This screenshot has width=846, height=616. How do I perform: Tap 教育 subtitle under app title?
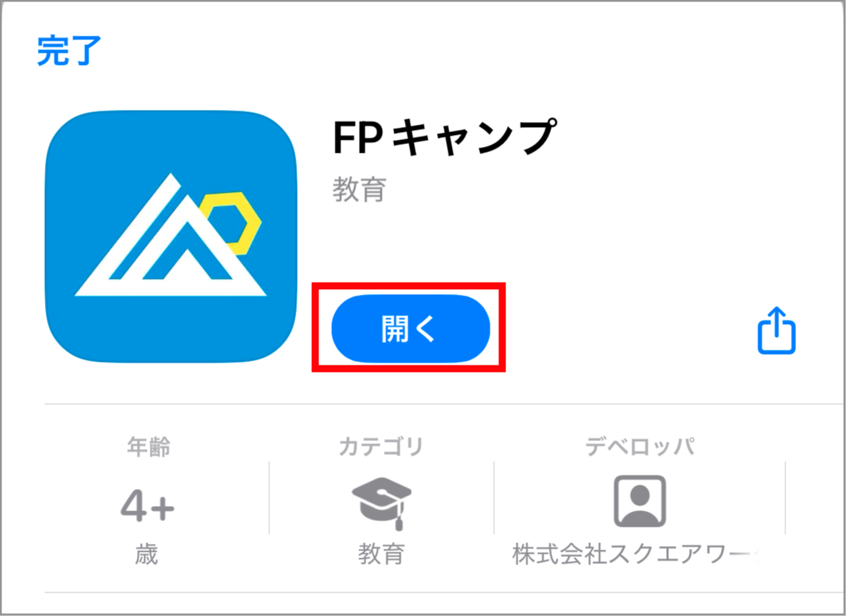(359, 189)
